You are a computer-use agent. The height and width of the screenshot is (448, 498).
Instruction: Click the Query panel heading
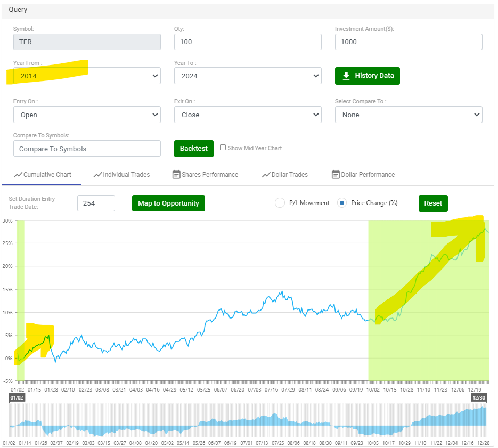(18, 10)
